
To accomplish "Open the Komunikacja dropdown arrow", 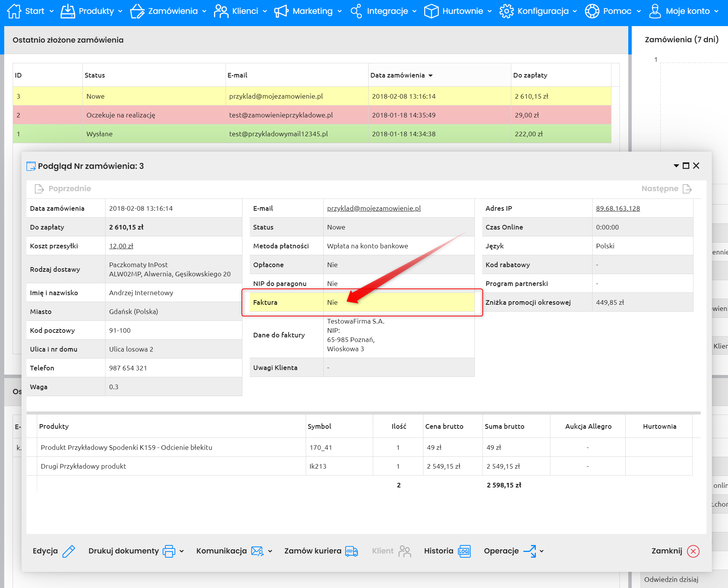I will (270, 551).
